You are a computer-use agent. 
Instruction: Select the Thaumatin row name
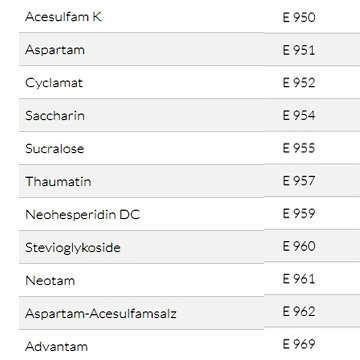pos(58,181)
